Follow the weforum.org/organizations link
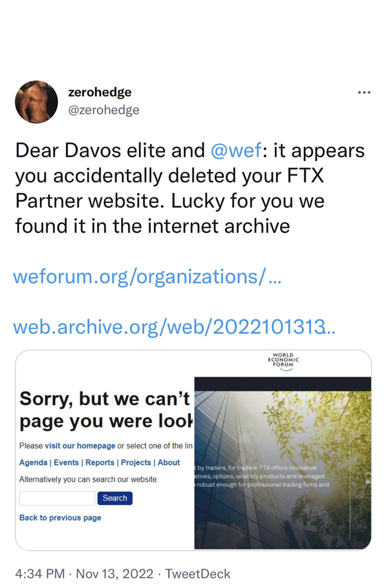The width and height of the screenshot is (387, 588). (147, 275)
